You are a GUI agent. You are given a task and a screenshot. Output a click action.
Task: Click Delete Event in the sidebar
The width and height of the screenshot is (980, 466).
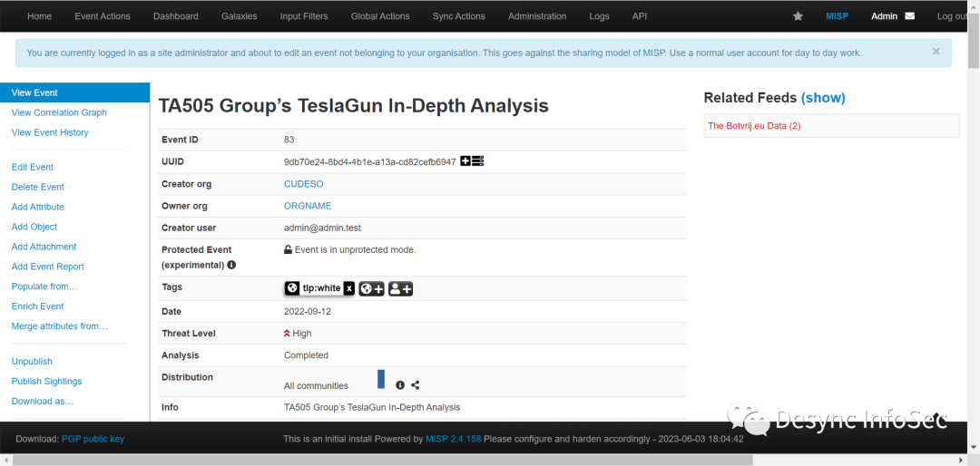[x=38, y=188]
